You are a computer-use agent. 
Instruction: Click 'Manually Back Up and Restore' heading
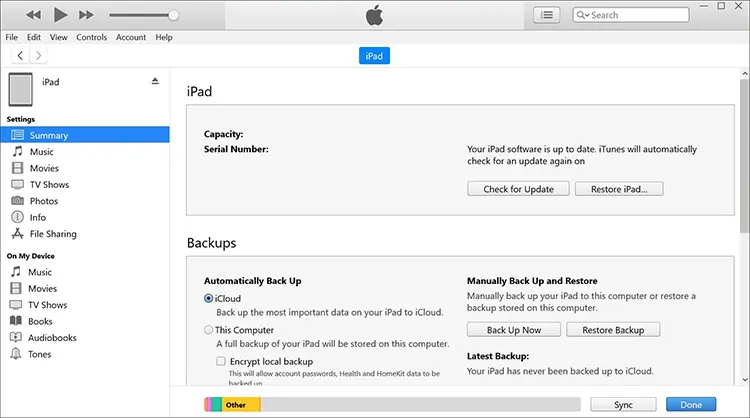[x=532, y=281]
